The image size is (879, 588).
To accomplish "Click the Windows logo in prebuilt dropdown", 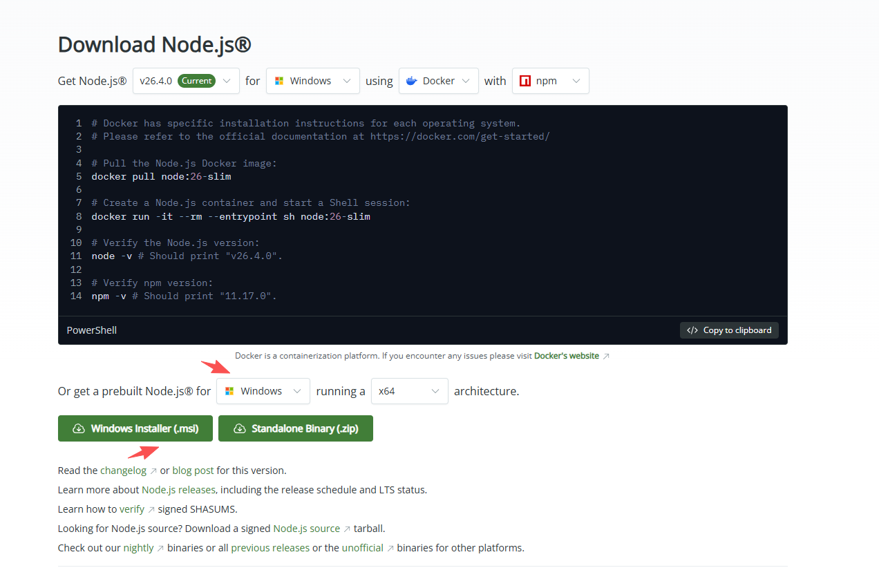I will (229, 391).
